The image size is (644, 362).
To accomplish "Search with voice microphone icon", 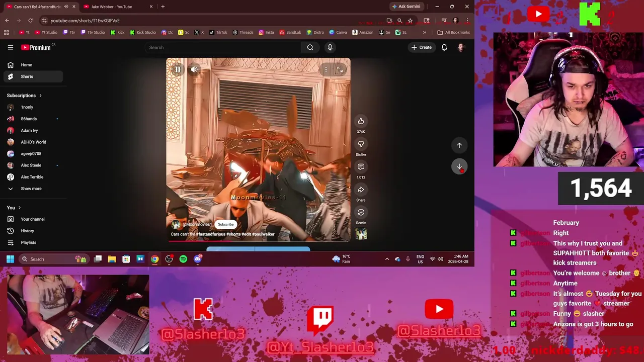I will 330,47.
